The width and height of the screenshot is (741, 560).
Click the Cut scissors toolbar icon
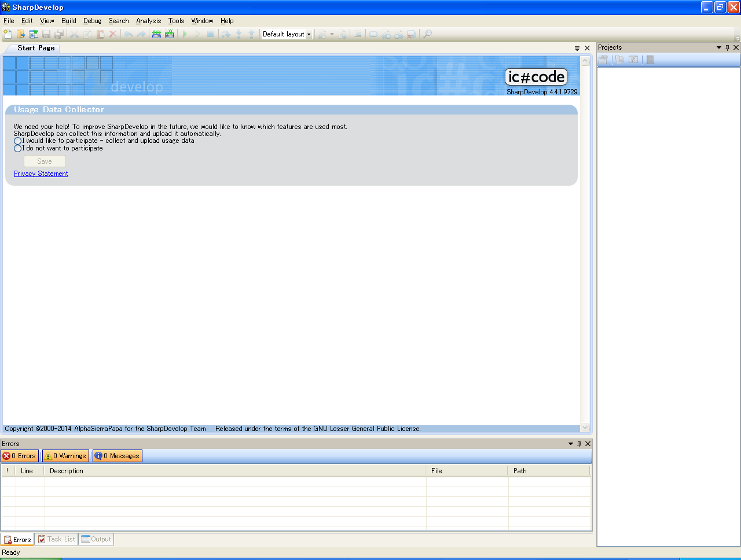point(75,34)
